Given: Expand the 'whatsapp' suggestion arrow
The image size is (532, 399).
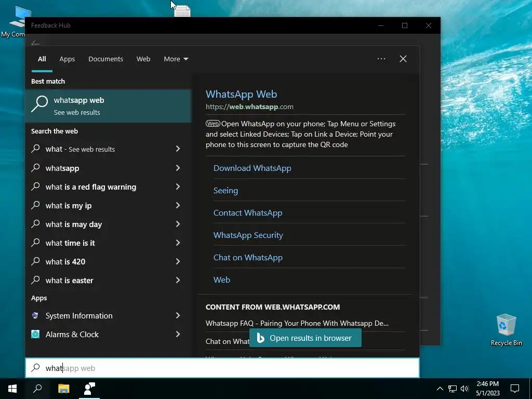Looking at the screenshot, I should click(x=178, y=168).
